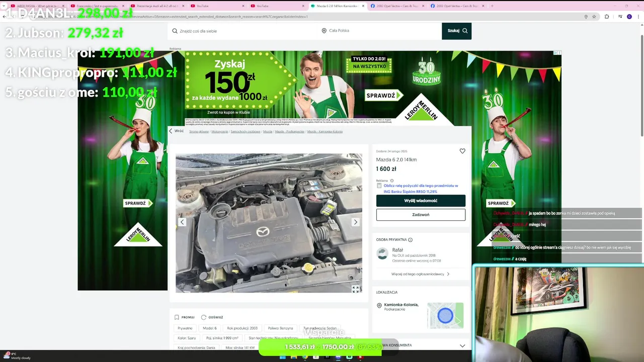The image size is (644, 362).
Task: Click the location pin in browser address bar
Action: click(x=586, y=17)
